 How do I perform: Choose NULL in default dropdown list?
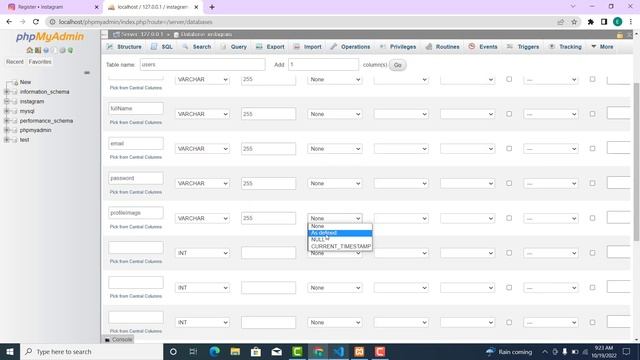click(340, 240)
